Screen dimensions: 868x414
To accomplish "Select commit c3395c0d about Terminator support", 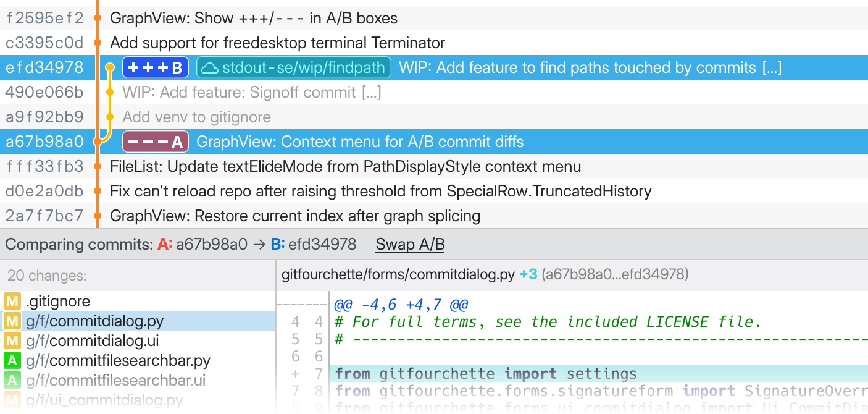I will coord(277,43).
